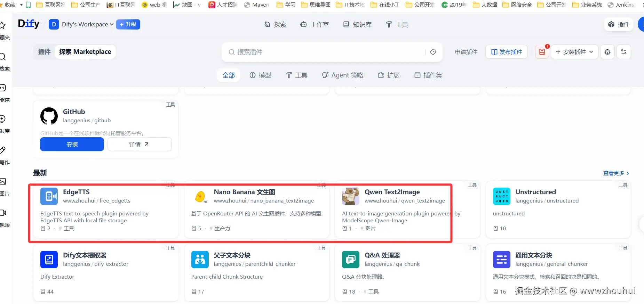Click the Parent-child Chunk Structure description

click(x=227, y=277)
